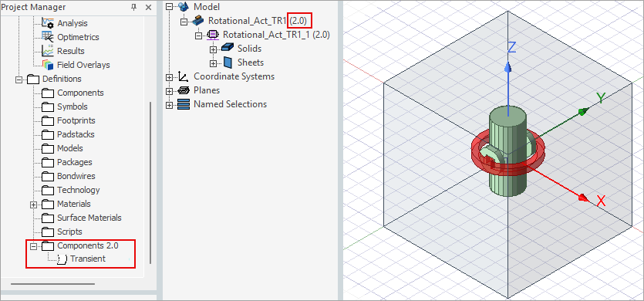Click the Scripts folder icon
The height and width of the screenshot is (301, 644).
[48, 232]
